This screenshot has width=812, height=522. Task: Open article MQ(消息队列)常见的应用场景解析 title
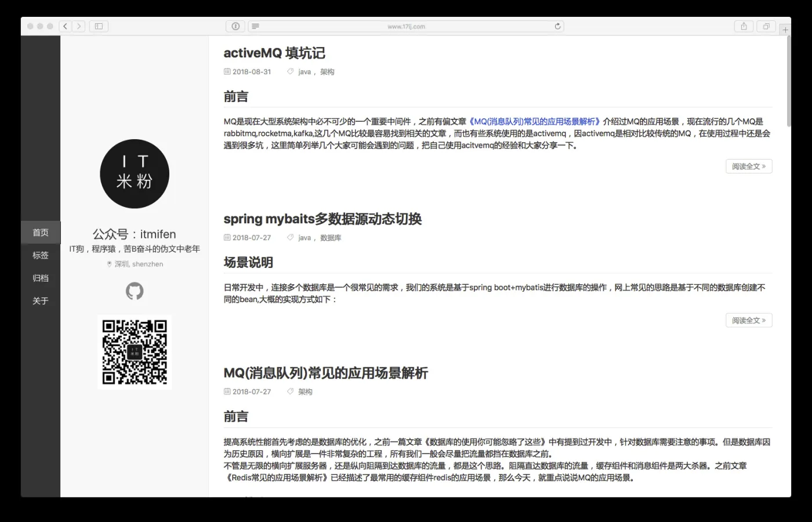pyautogui.click(x=325, y=373)
